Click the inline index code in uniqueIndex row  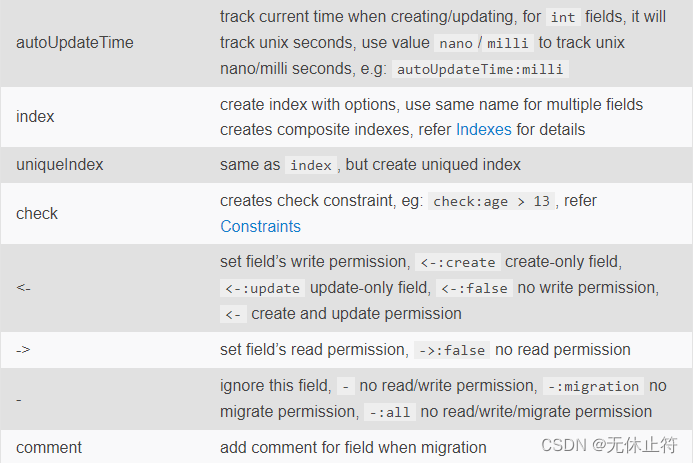[311, 165]
